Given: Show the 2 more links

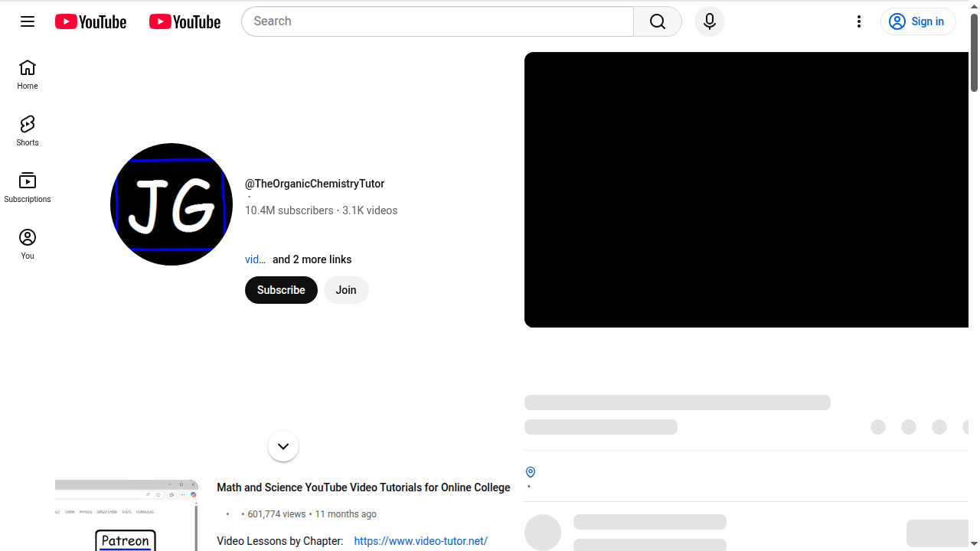Looking at the screenshot, I should [312, 259].
